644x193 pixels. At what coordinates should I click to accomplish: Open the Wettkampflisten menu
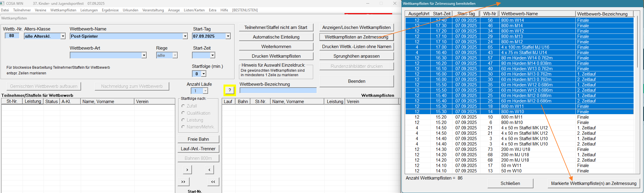point(63,10)
